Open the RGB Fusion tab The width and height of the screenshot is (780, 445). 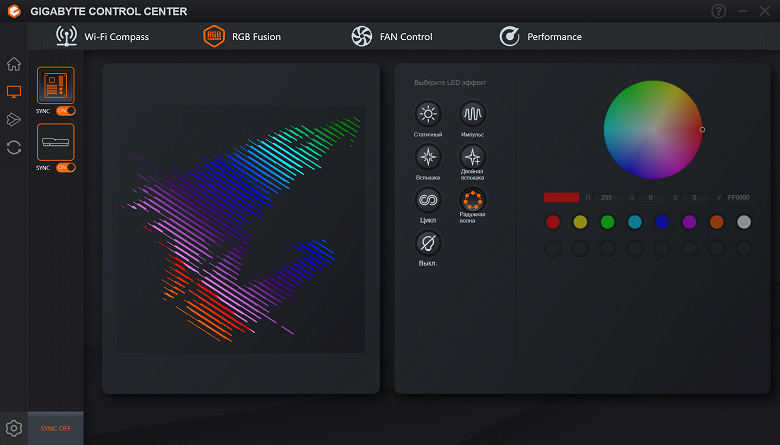point(242,36)
